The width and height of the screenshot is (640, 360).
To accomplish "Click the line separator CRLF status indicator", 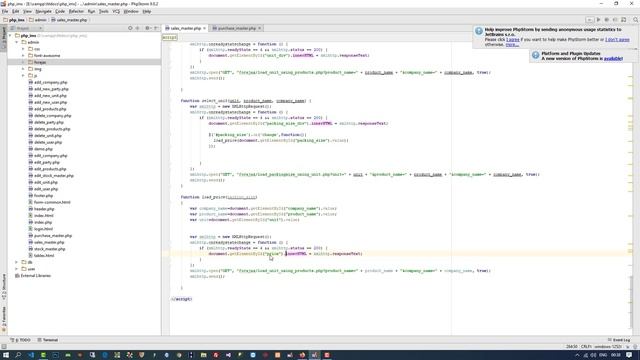I will pos(586,347).
